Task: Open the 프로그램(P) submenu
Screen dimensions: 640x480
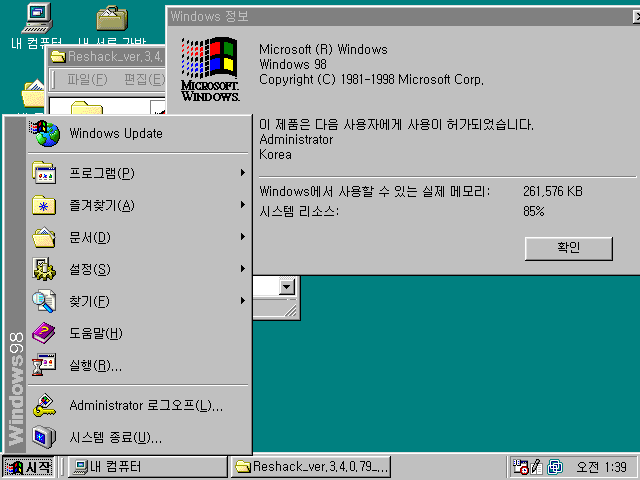Action: tap(139, 173)
